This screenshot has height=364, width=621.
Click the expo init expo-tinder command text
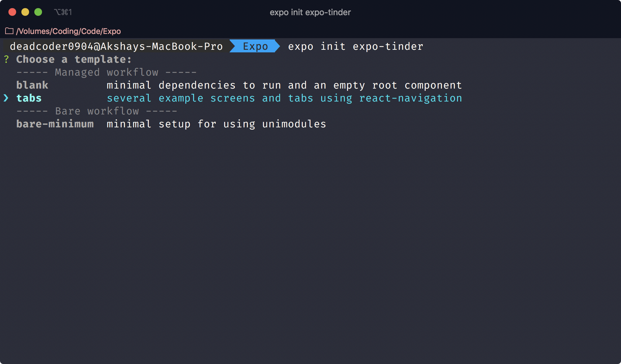[x=355, y=46]
